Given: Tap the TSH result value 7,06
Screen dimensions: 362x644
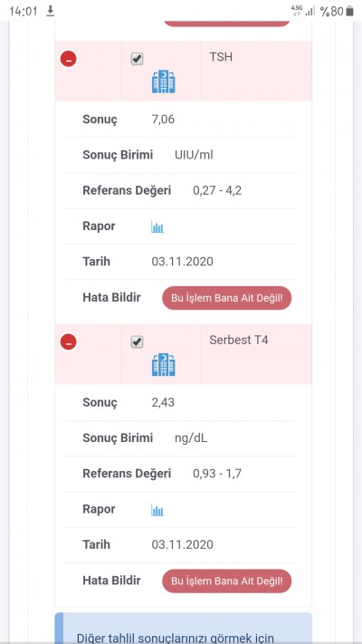Looking at the screenshot, I should 163,120.
